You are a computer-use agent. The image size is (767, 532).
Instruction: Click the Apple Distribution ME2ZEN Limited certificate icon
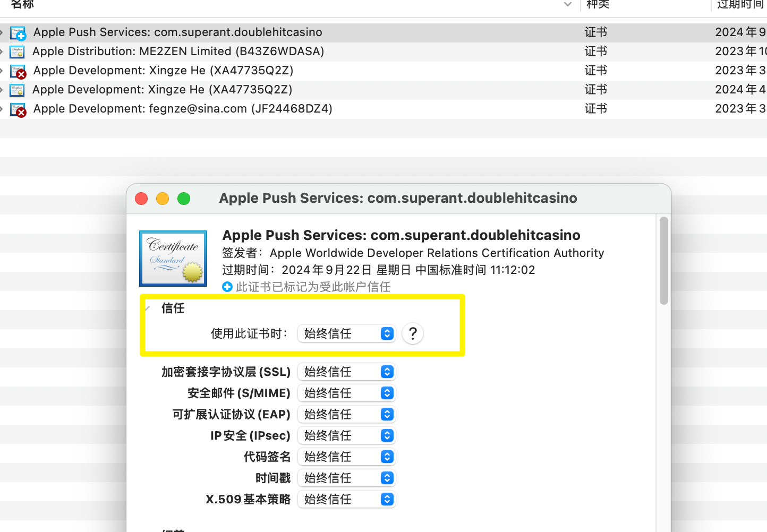pos(18,52)
